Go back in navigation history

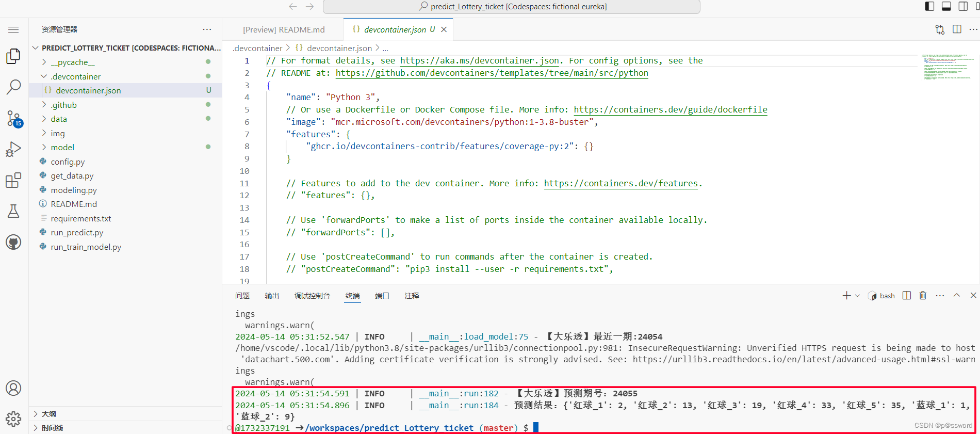[293, 7]
